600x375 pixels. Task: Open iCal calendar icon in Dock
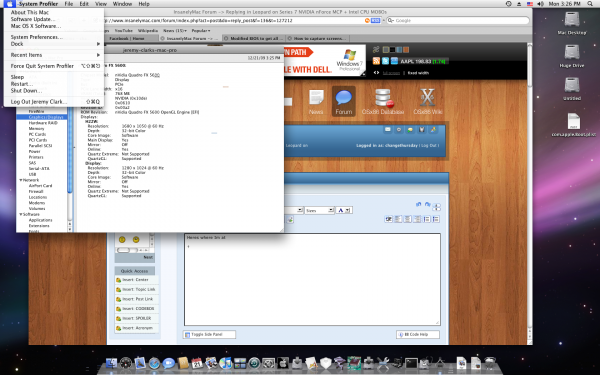coord(197,363)
